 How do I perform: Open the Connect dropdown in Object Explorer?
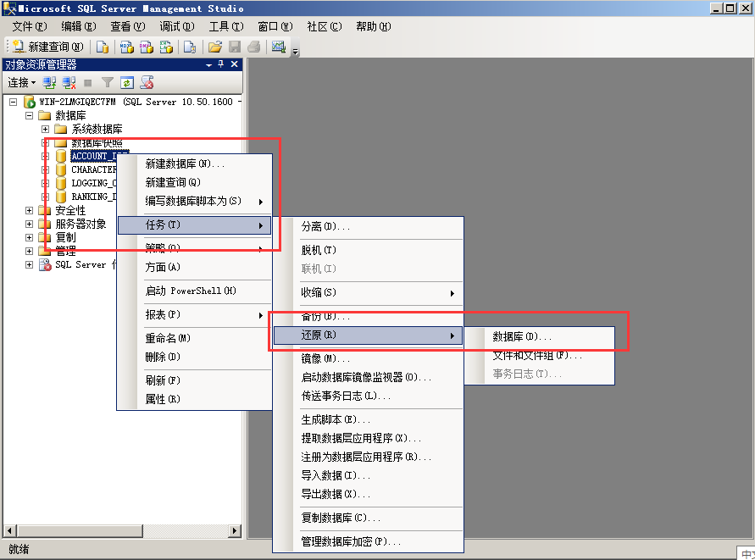pyautogui.click(x=22, y=83)
